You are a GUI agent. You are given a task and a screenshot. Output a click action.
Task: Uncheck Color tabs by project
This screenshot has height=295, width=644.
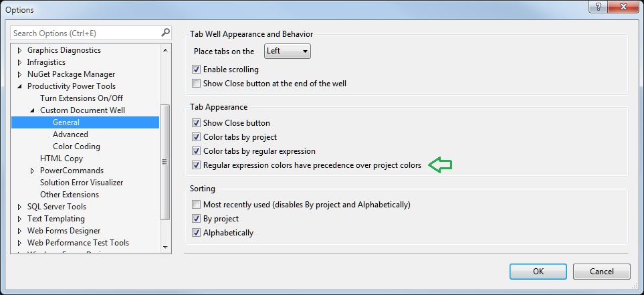coord(196,137)
